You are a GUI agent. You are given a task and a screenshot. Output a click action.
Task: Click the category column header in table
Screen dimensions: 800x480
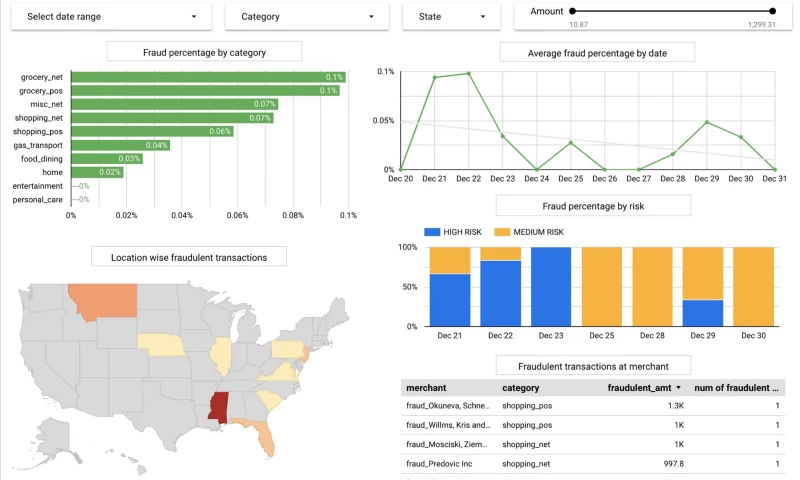tap(521, 388)
